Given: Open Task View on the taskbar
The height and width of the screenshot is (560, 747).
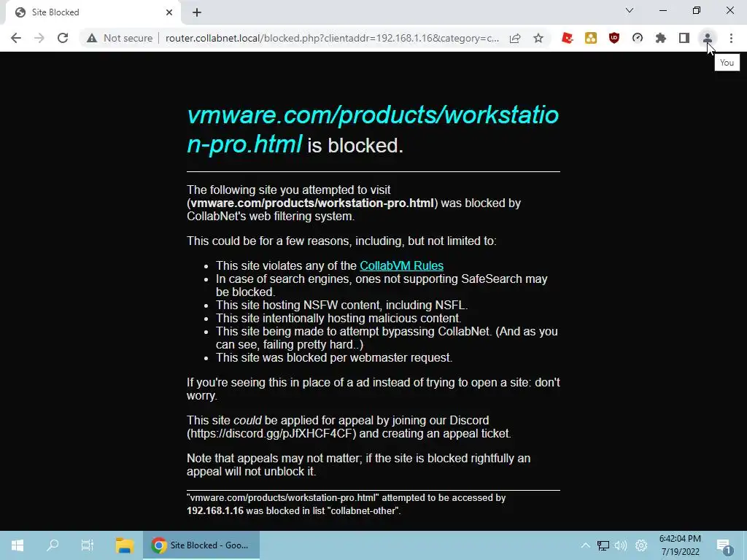Looking at the screenshot, I should [x=88, y=545].
